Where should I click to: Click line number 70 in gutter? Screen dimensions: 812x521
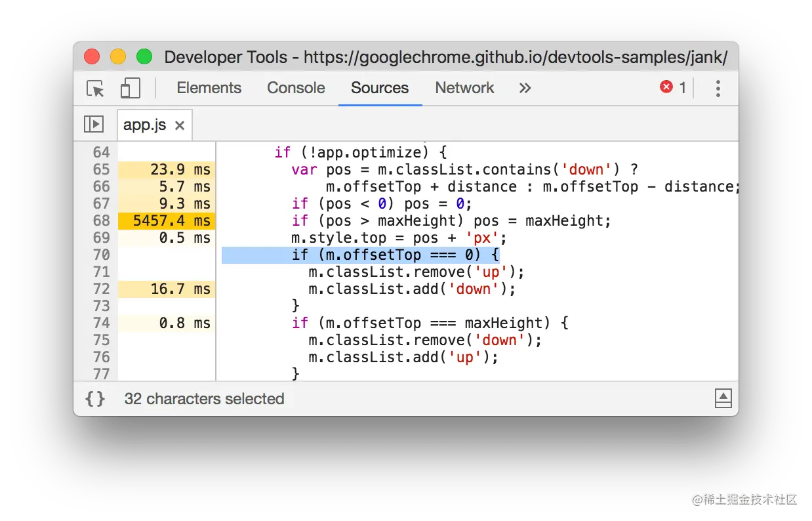(x=101, y=255)
